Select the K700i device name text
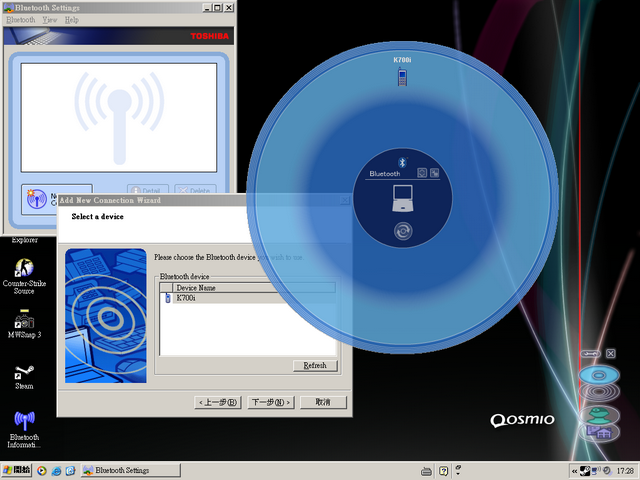 pos(186,298)
